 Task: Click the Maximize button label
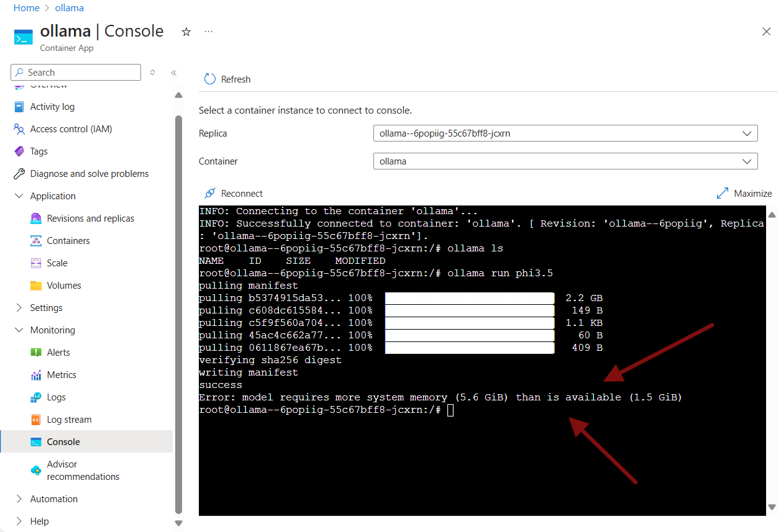tap(753, 194)
